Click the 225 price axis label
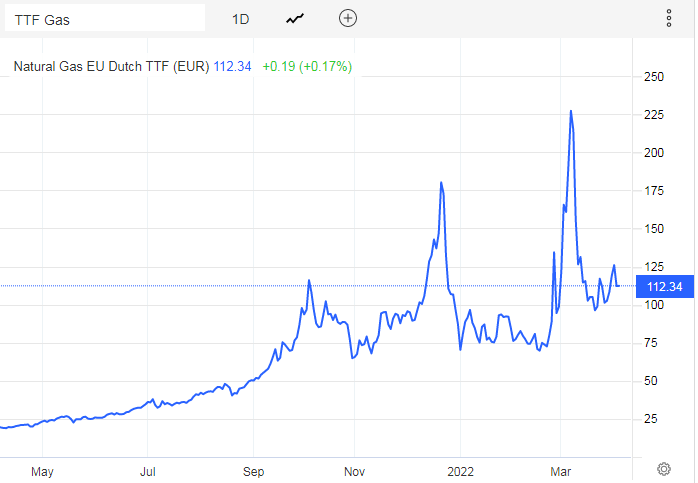This screenshot has width=698, height=483. pos(653,115)
